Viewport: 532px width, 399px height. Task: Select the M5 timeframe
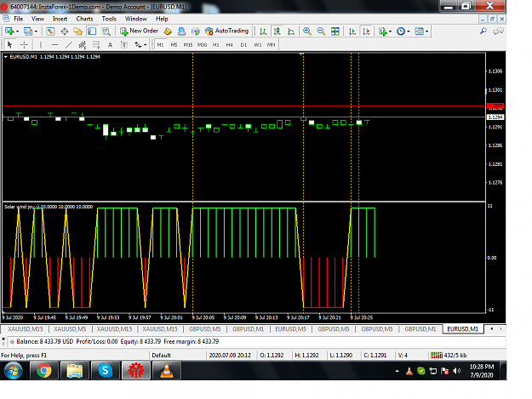[174, 45]
